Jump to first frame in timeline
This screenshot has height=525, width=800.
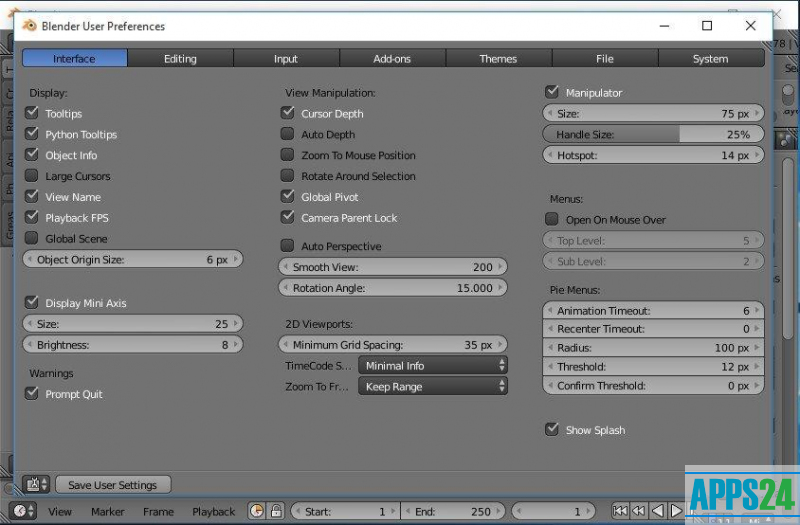(620, 511)
